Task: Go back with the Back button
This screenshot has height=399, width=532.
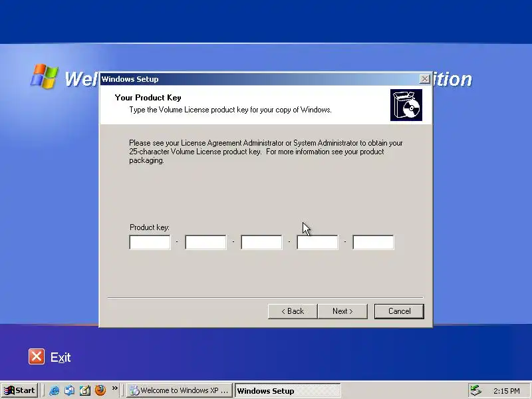Action: [293, 311]
